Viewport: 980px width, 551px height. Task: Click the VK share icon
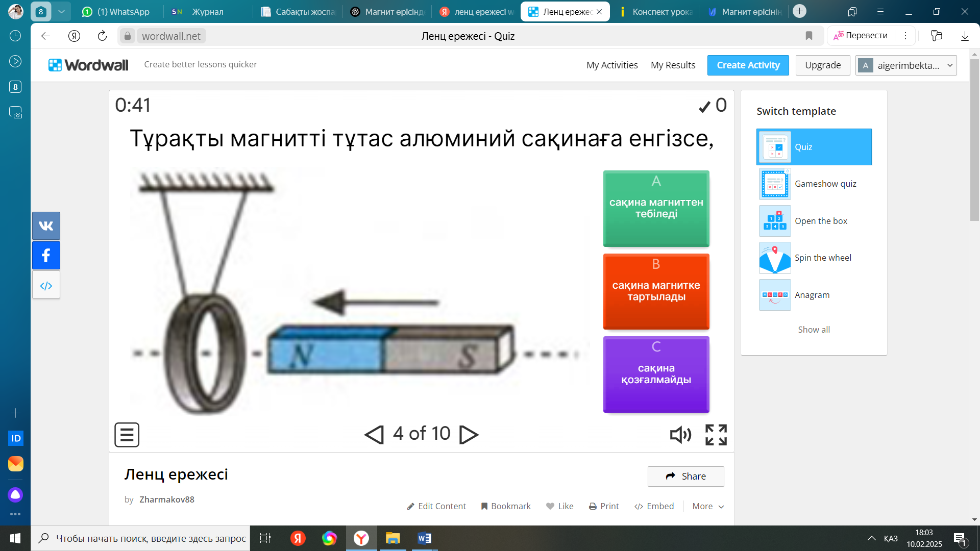pos(46,226)
